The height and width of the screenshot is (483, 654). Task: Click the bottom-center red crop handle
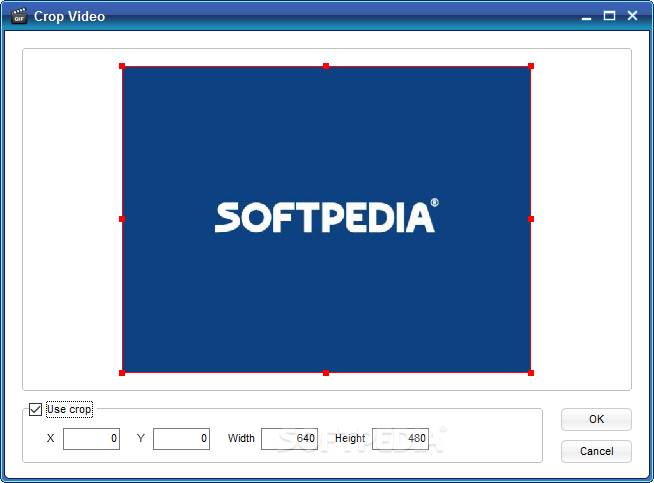click(326, 373)
